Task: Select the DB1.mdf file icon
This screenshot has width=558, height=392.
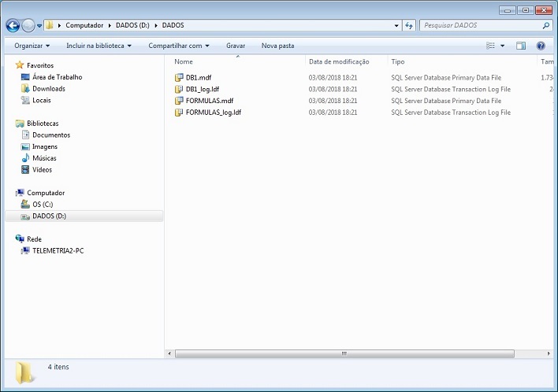Action: [x=179, y=77]
